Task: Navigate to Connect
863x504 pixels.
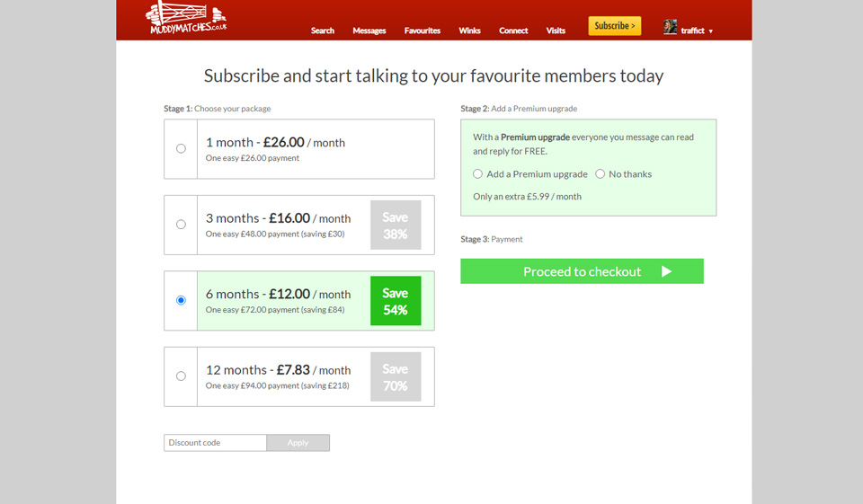Action: (513, 31)
